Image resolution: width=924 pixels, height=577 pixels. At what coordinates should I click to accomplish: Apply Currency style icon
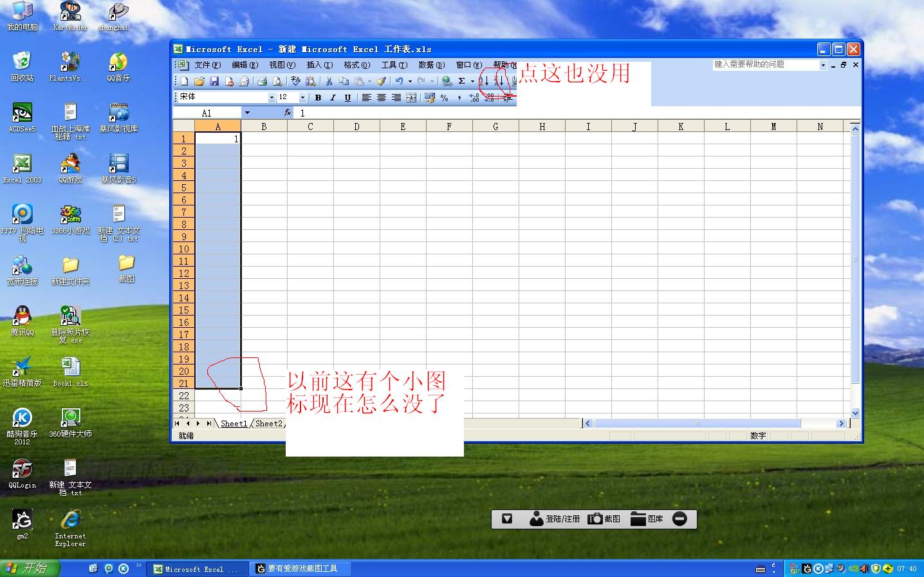pos(429,97)
